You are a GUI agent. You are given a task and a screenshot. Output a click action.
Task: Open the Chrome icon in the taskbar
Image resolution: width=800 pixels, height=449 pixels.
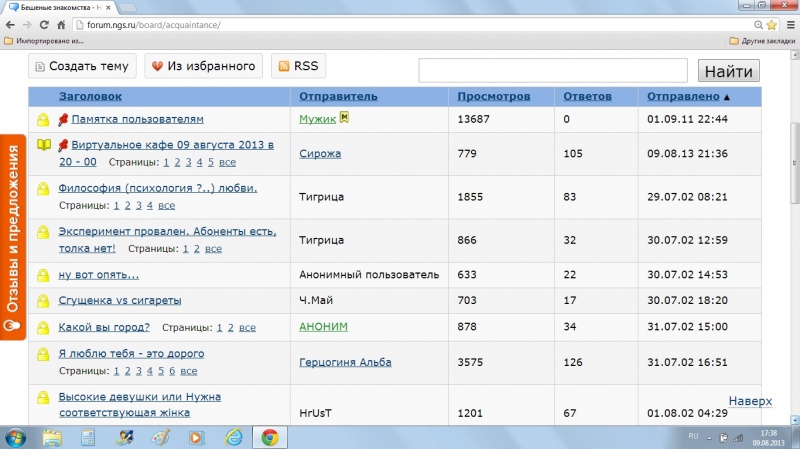point(269,437)
